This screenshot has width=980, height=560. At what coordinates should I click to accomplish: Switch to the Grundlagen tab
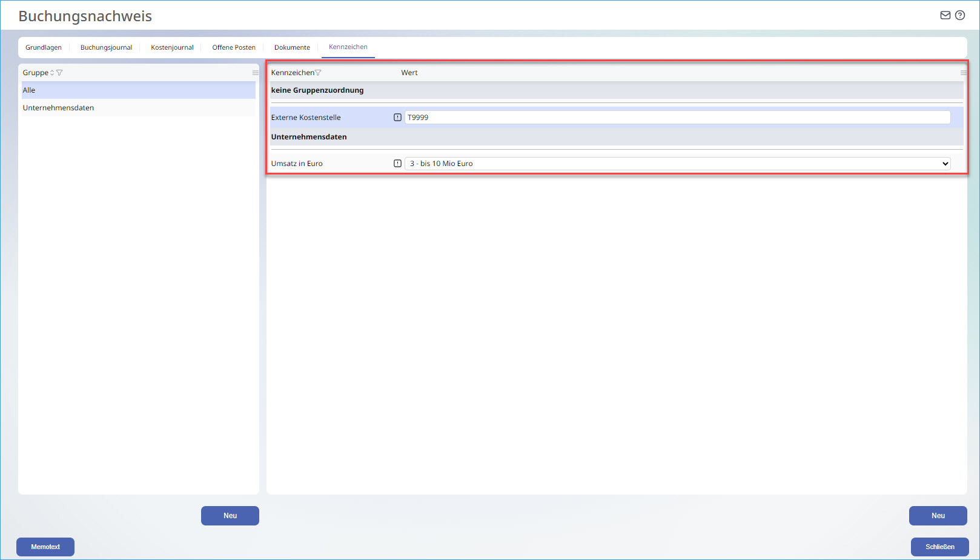click(44, 47)
